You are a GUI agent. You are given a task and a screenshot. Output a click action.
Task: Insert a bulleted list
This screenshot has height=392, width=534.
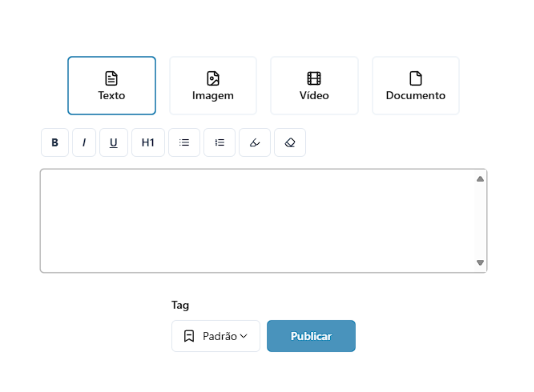click(184, 143)
